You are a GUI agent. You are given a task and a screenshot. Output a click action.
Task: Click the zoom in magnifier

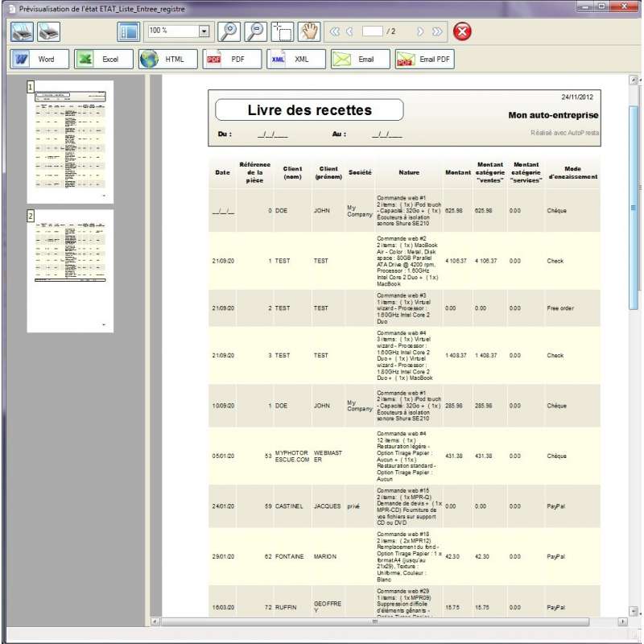229,31
